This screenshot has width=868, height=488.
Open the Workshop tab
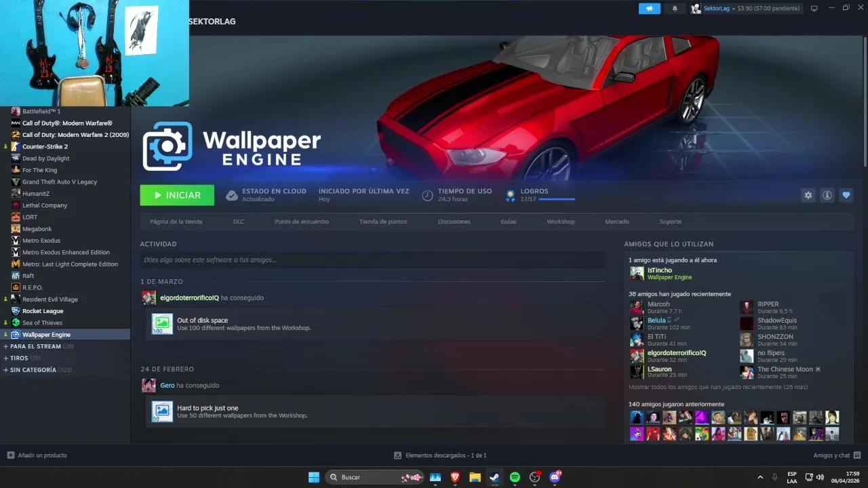pos(561,222)
